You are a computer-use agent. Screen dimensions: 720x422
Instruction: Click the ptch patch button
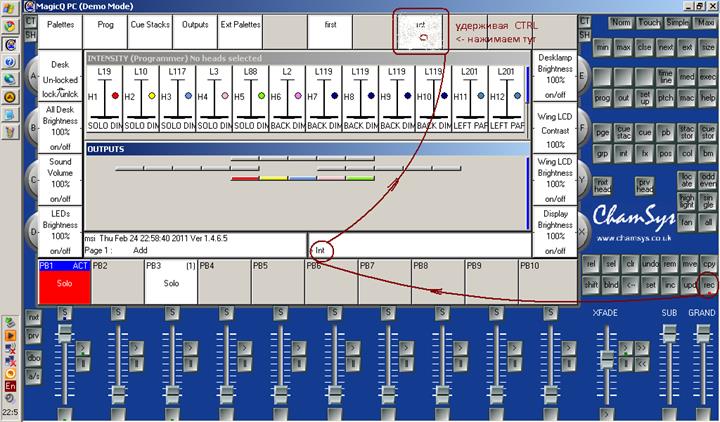tap(665, 97)
